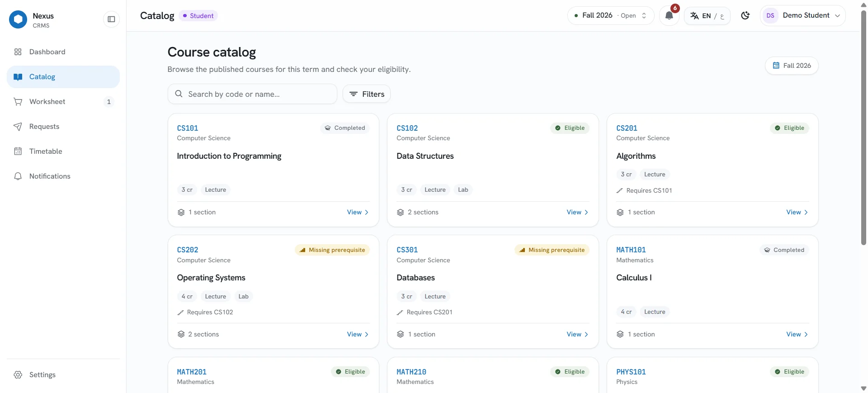Click the sections stack icon on Databases card
Viewport: 868px width, 393px height.
coord(401,334)
